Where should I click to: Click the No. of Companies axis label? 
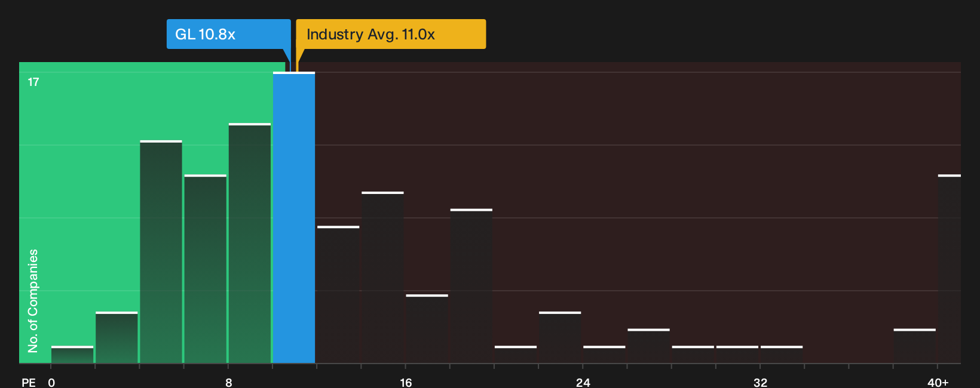point(33,301)
